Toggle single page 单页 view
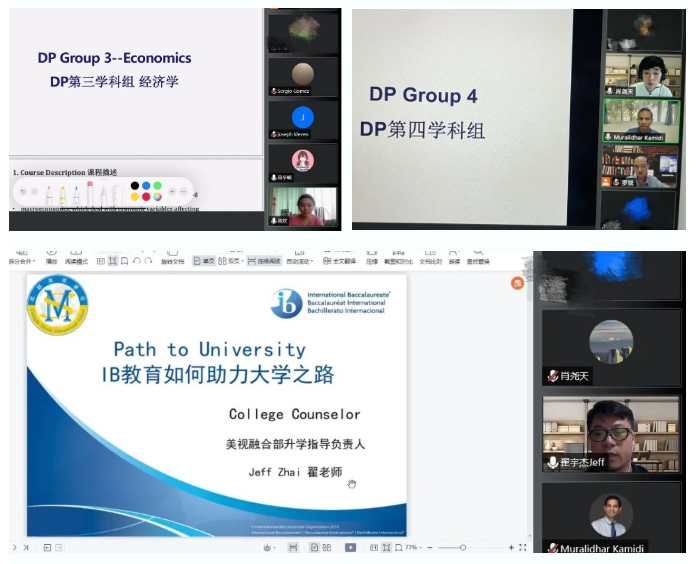Image resolution: width=697 pixels, height=564 pixels. [204, 261]
